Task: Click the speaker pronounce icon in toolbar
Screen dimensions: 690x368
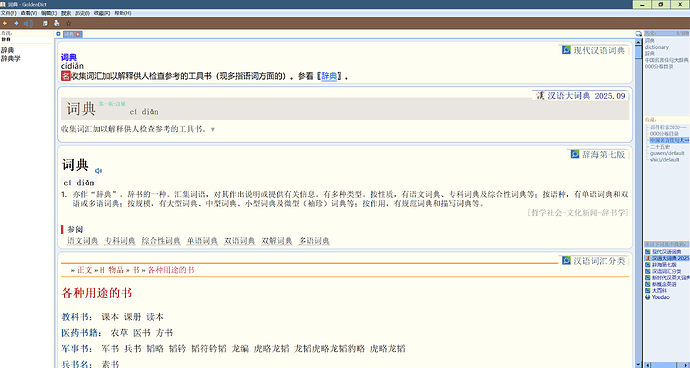Action: click(x=28, y=23)
